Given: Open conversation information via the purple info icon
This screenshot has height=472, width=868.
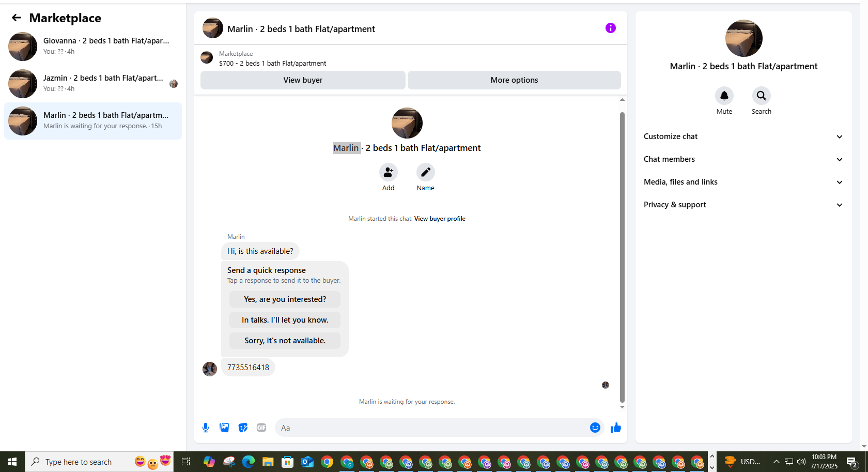Looking at the screenshot, I should point(610,28).
